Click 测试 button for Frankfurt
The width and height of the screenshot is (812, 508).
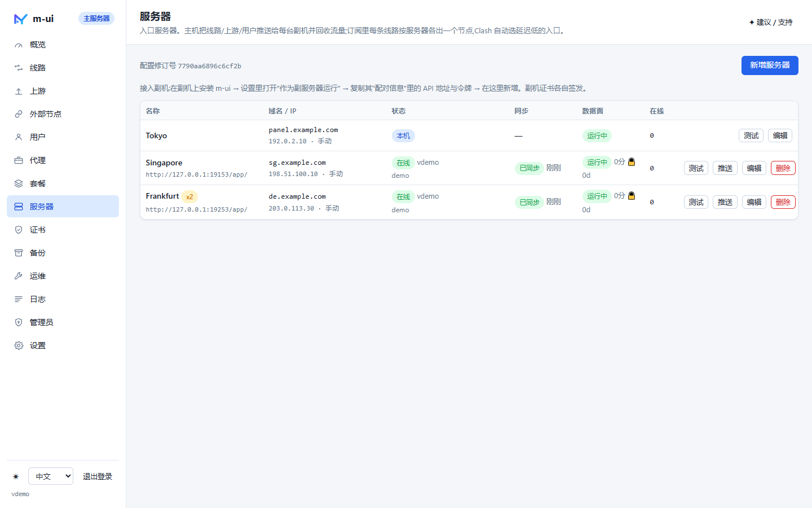[x=696, y=202]
